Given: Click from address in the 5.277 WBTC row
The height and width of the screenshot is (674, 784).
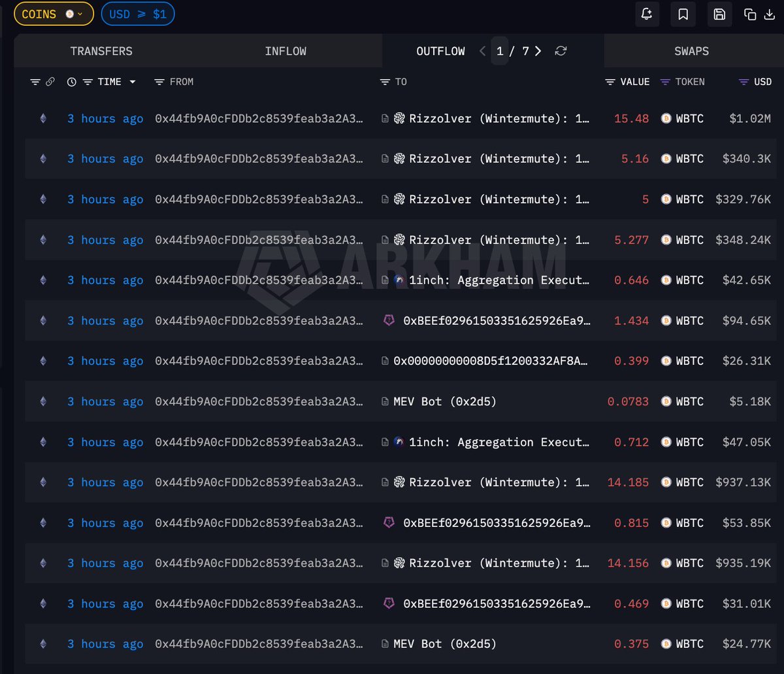Looking at the screenshot, I should coord(259,240).
